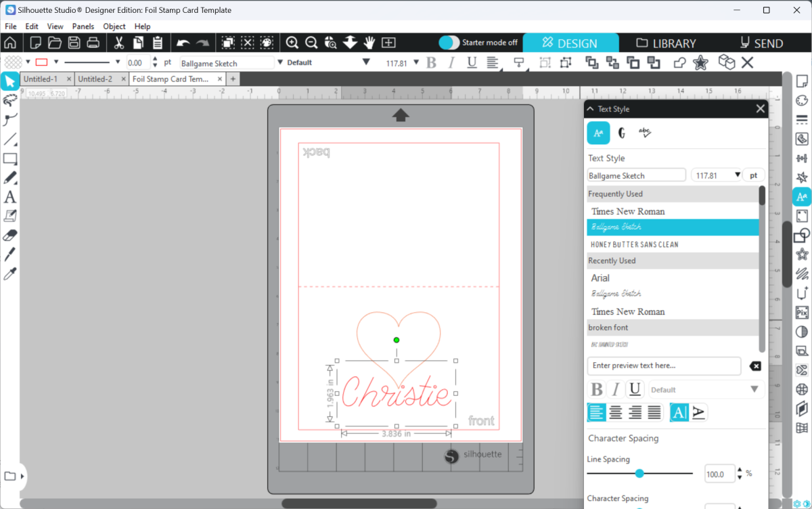Select the Knife tool
Screen dimensions: 812x509
click(10, 255)
